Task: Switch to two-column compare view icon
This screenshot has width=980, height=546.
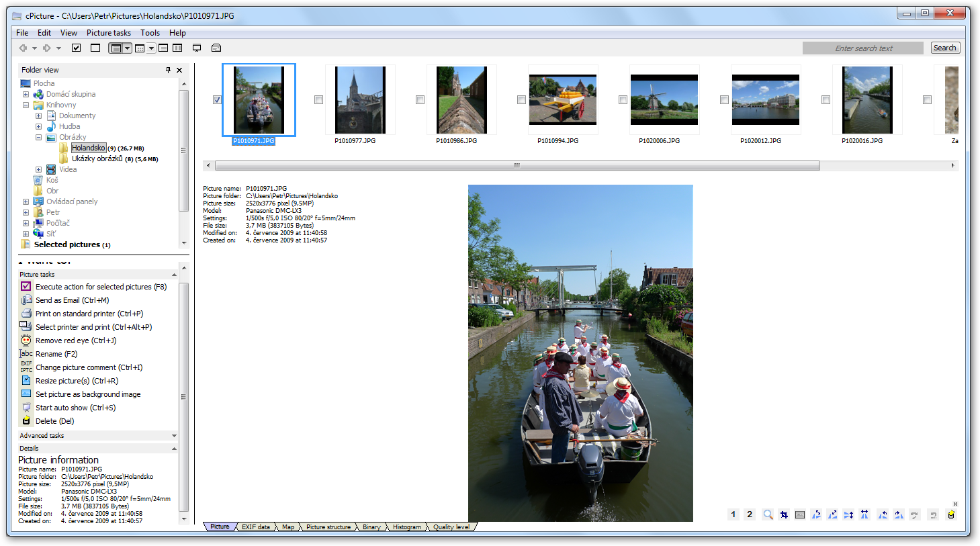Action: [177, 48]
